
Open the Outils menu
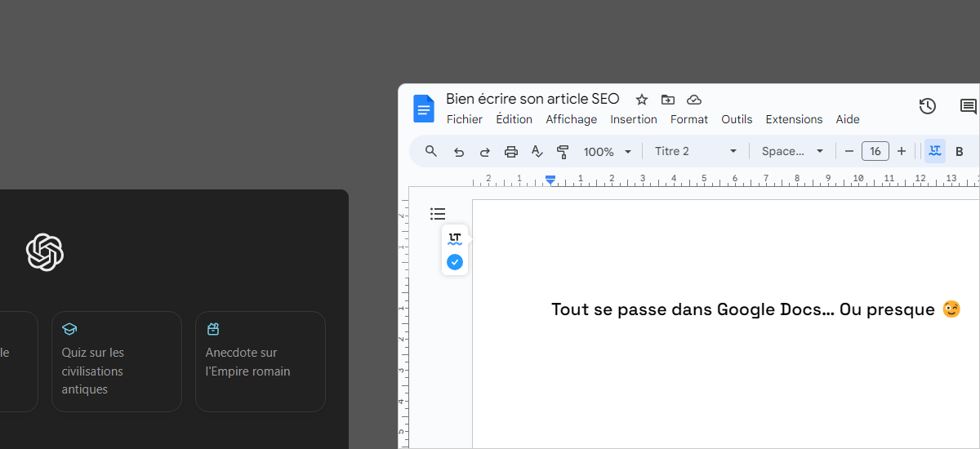click(x=737, y=119)
